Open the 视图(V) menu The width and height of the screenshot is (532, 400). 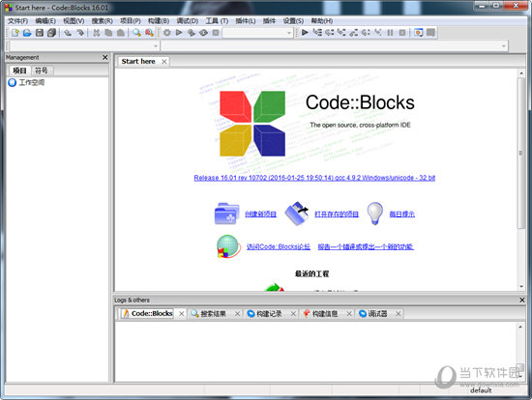(x=74, y=21)
